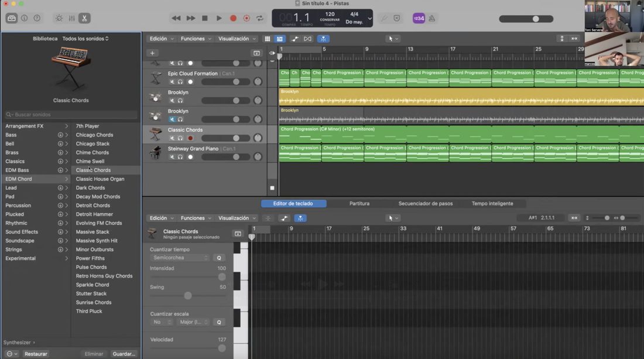Start playback with the Play button
Image resolution: width=644 pixels, height=359 pixels.
219,18
